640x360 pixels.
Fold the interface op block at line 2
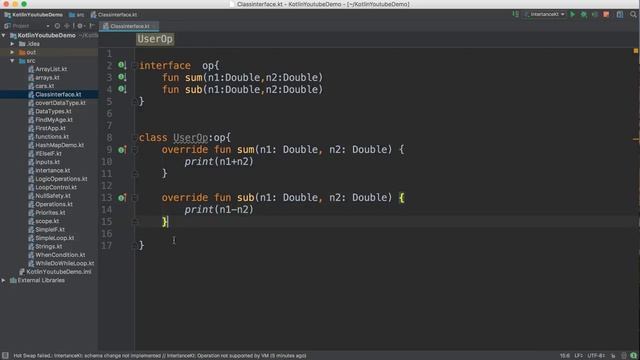(134, 65)
